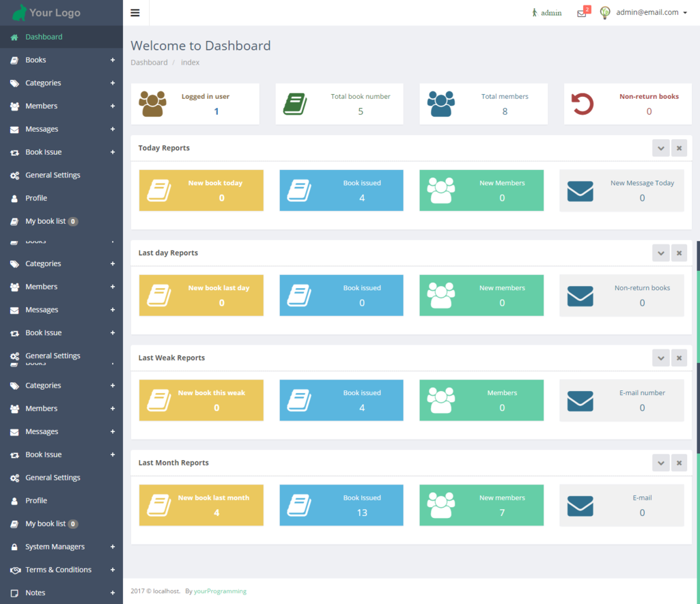Click the brown logged in user icon
Image resolution: width=700 pixels, height=604 pixels.
click(x=152, y=104)
